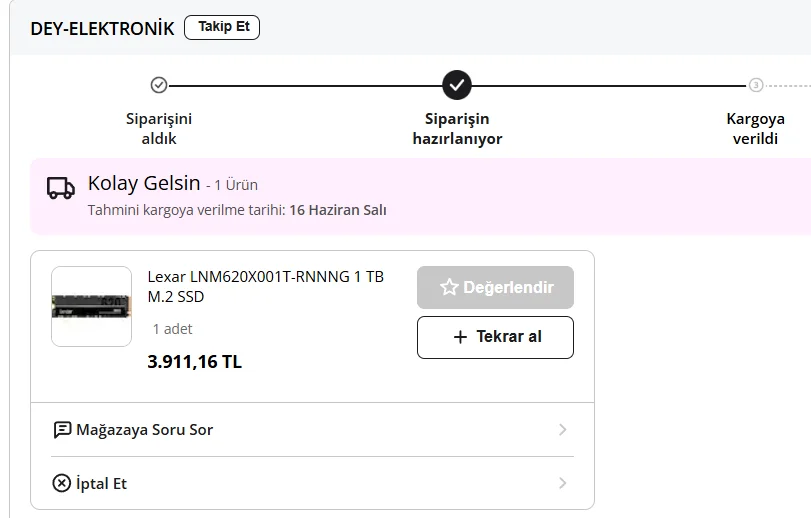
Task: Open the Lexar LNM620X001T-RNNNG product title link
Action: click(265, 286)
